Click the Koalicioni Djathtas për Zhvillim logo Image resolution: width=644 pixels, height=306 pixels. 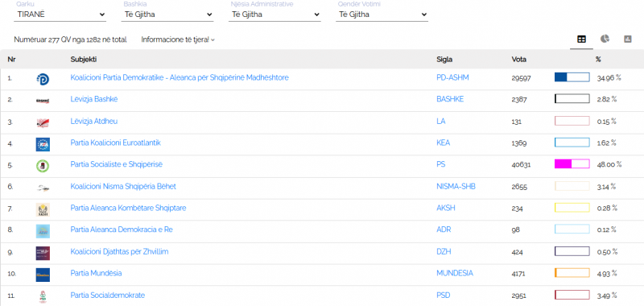pos(43,253)
